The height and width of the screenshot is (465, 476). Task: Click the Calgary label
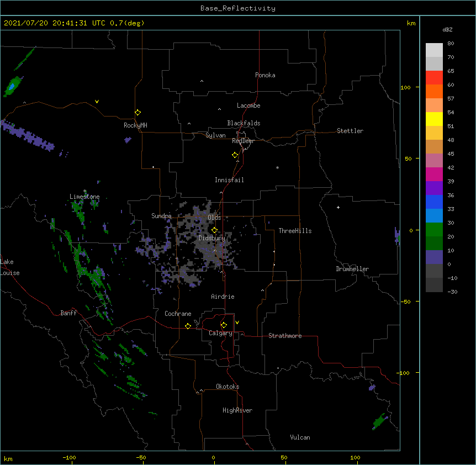tap(220, 333)
